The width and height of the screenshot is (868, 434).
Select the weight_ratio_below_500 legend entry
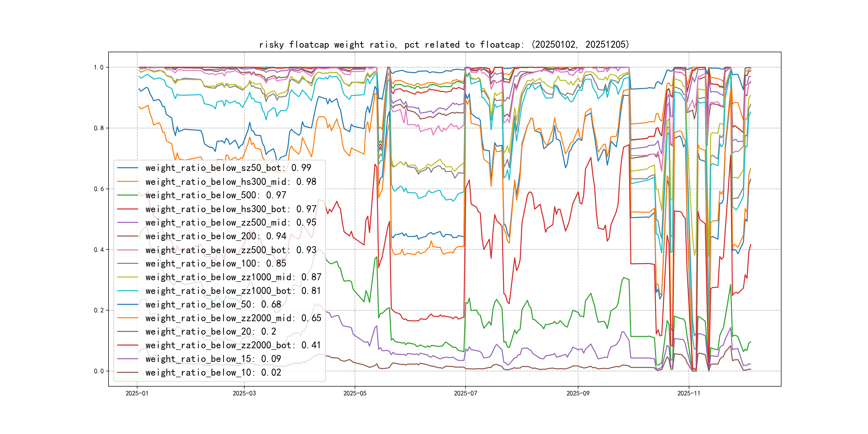(x=216, y=195)
